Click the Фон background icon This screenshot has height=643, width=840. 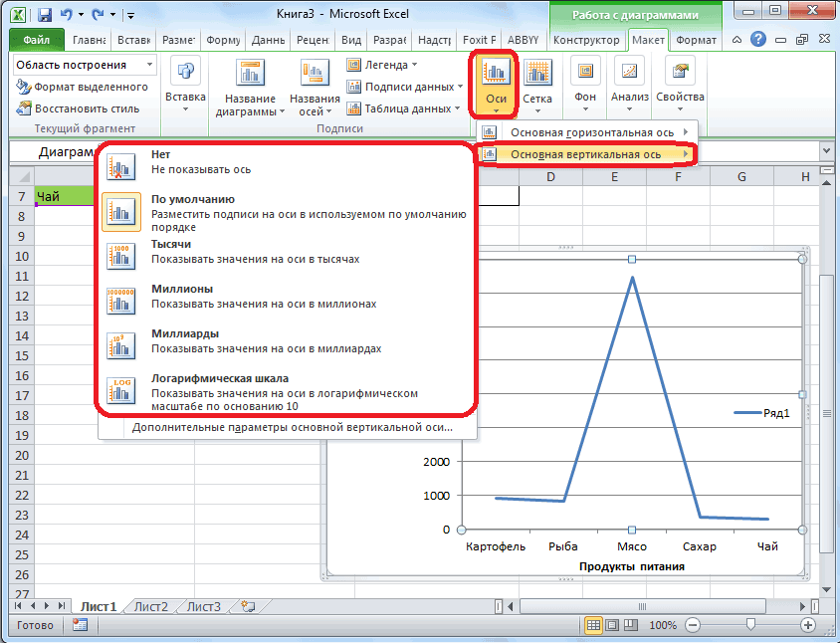coord(585,73)
